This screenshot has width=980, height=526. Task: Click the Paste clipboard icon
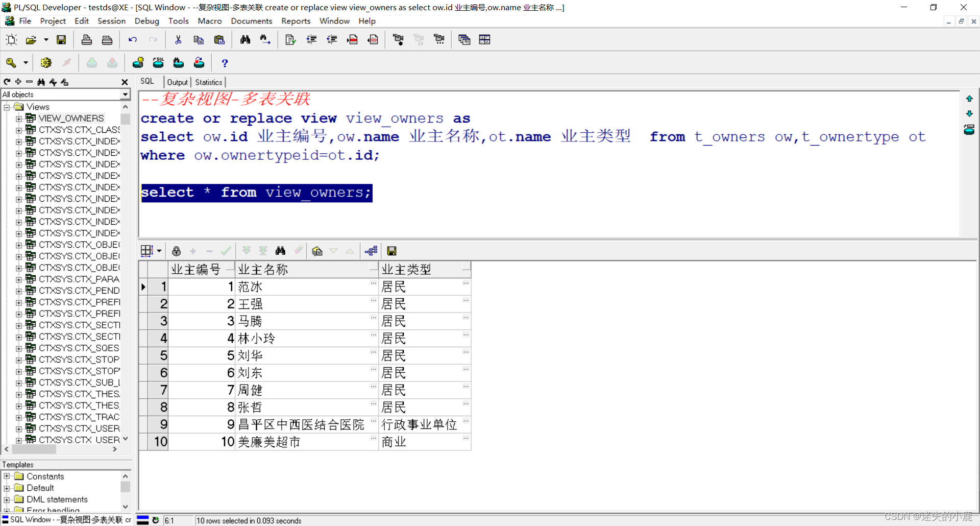(x=219, y=40)
